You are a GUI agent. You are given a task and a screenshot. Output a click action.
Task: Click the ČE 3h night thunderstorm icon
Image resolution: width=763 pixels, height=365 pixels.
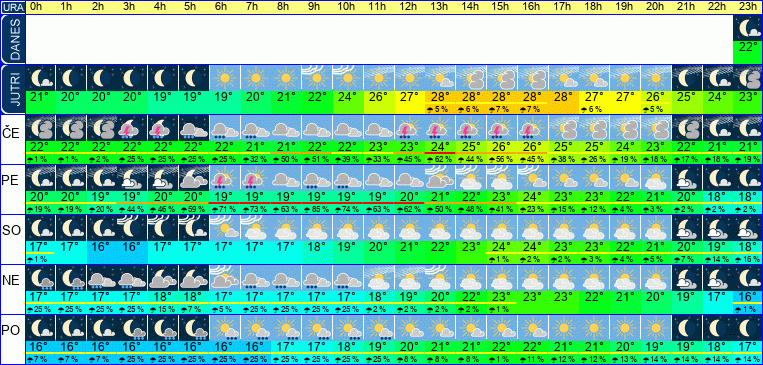[x=132, y=128]
